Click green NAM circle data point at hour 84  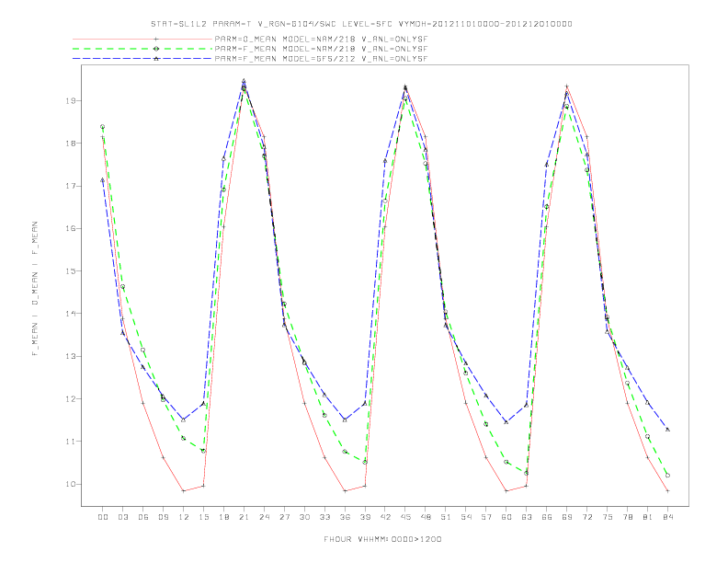coord(667,476)
